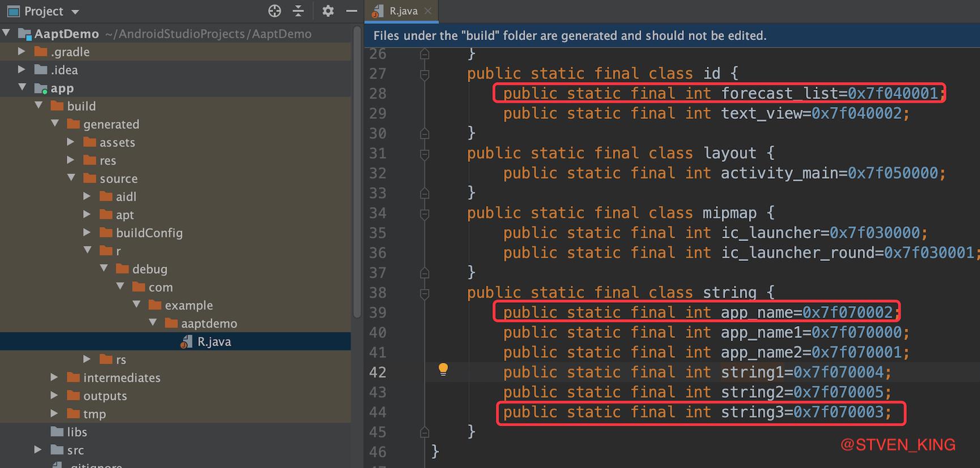The image size is (980, 468).
Task: Fold class mipmap using gutter marker line 34
Action: (424, 214)
